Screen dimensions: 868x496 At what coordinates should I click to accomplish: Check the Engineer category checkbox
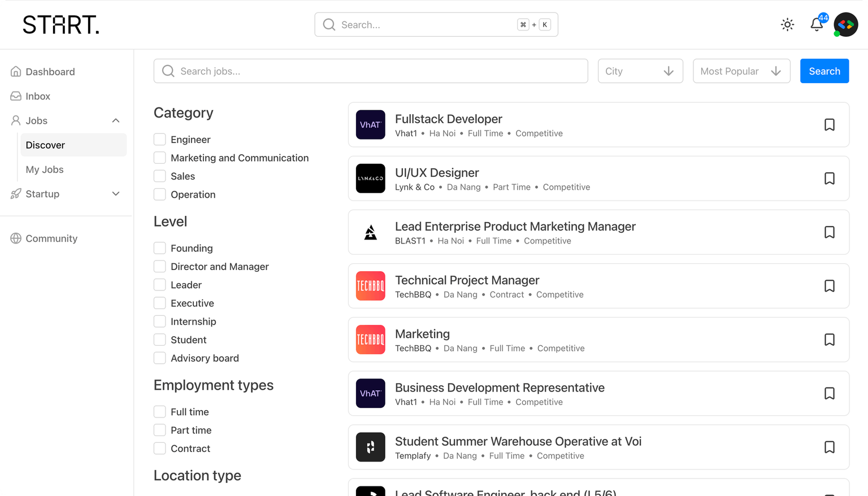(x=160, y=140)
